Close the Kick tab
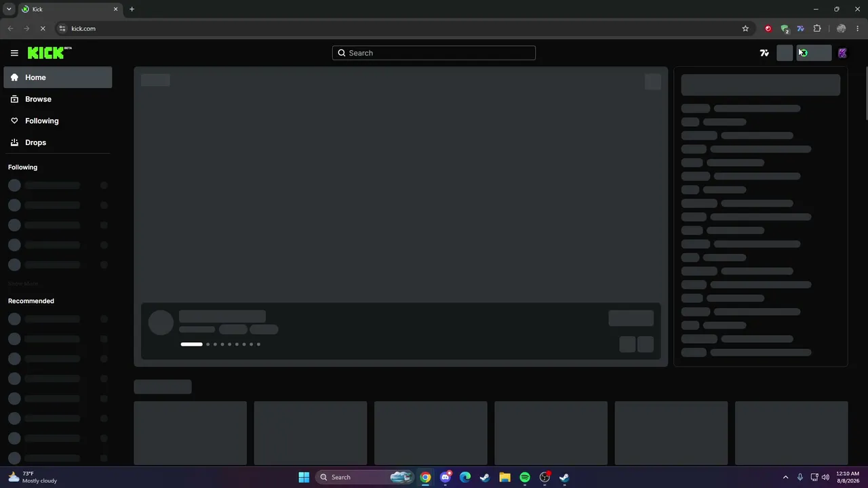 pos(115,9)
